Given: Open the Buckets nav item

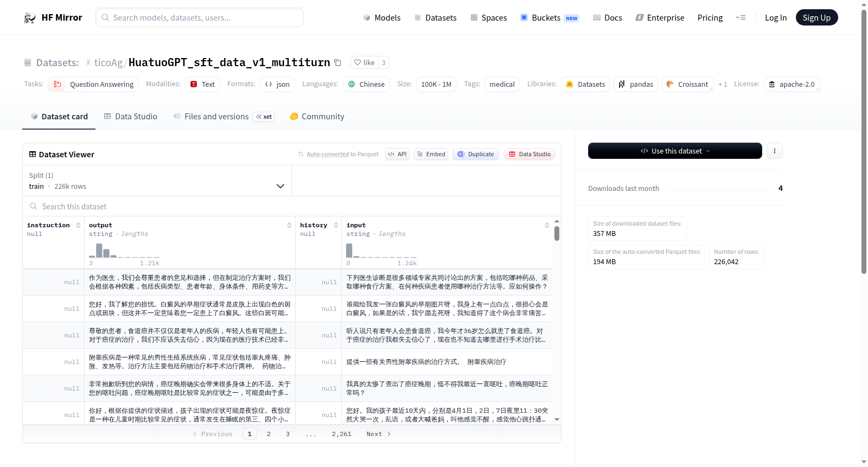Looking at the screenshot, I should click(x=550, y=18).
